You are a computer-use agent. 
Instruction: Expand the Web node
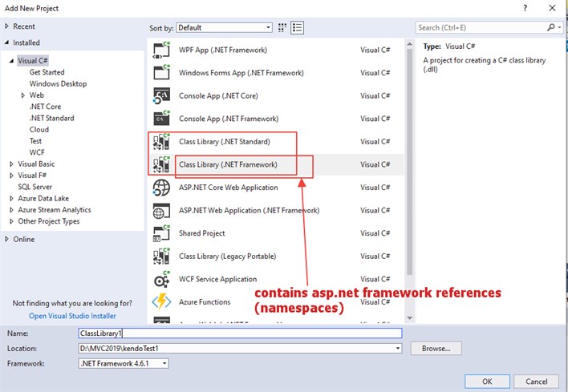coord(22,95)
